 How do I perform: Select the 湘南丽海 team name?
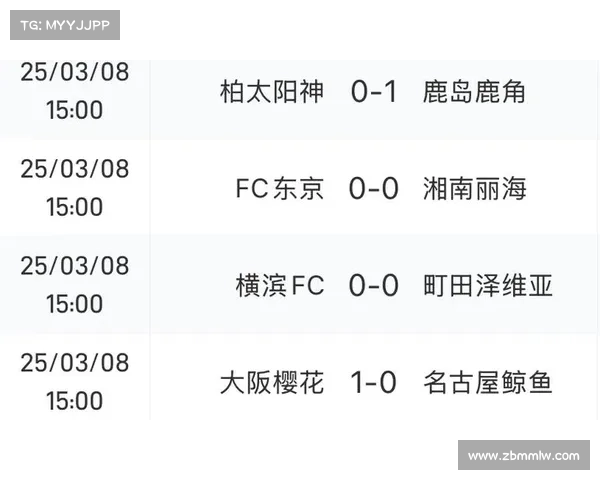point(474,189)
